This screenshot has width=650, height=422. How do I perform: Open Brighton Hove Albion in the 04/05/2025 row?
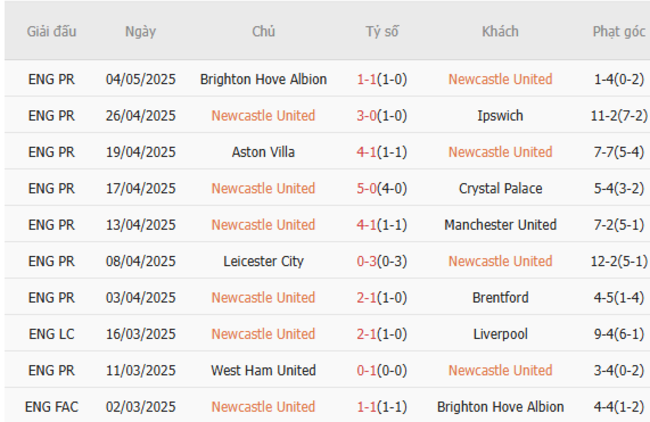[263, 79]
